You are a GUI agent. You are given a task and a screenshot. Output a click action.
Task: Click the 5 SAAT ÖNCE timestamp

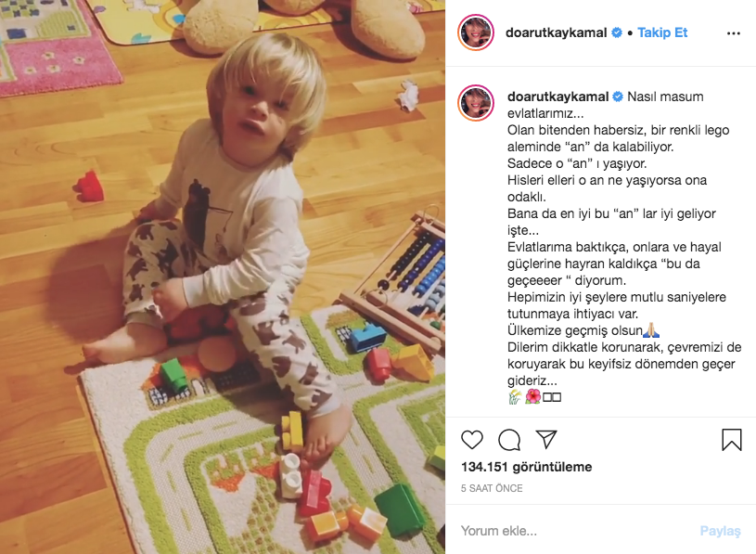[x=492, y=488]
